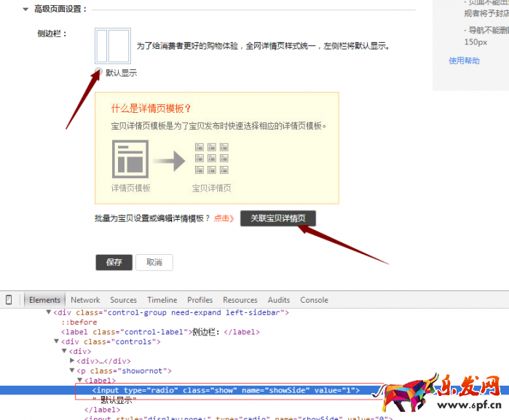Click the 关联宝贝详情页 button

[277, 218]
